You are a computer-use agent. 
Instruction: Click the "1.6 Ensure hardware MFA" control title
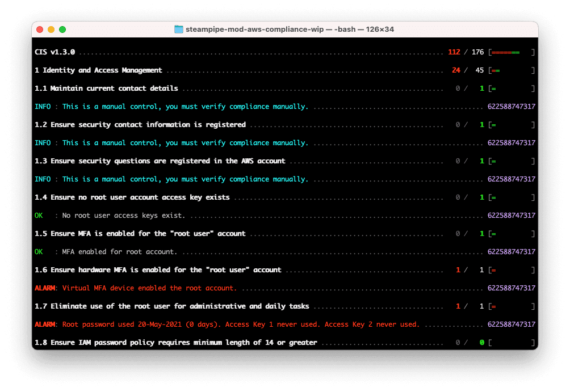(x=158, y=270)
